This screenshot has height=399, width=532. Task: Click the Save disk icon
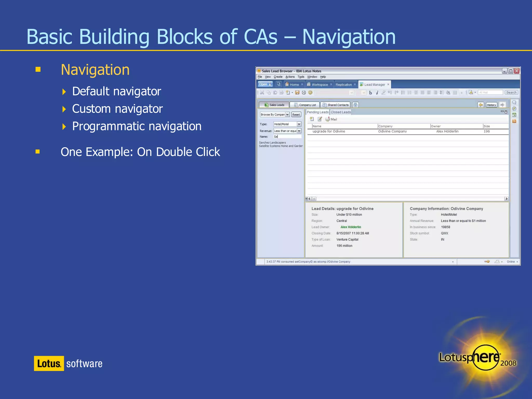click(x=297, y=92)
